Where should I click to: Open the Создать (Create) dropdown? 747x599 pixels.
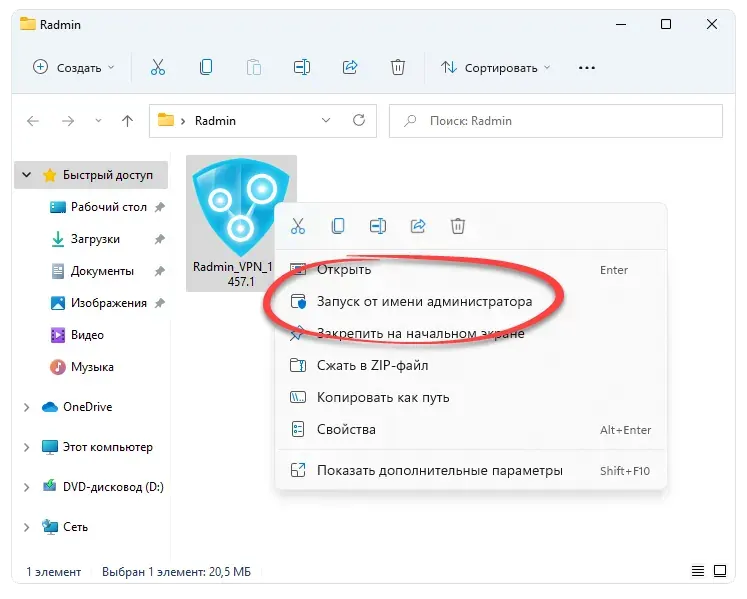point(74,68)
